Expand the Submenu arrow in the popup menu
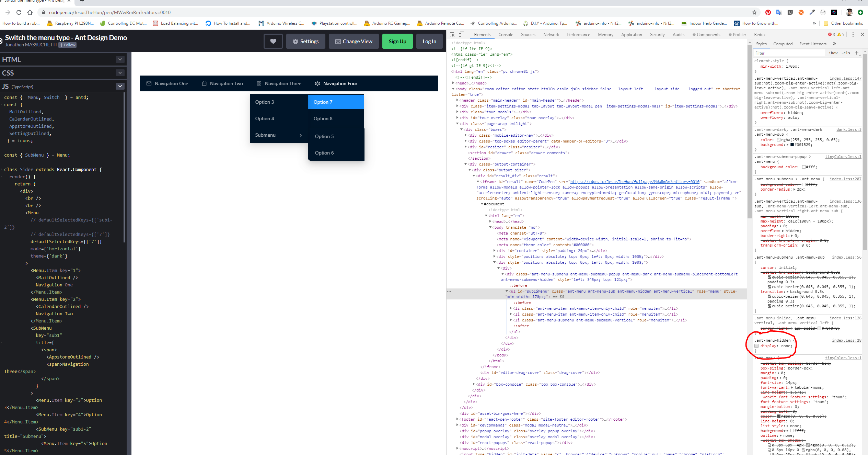868x455 pixels. [x=301, y=135]
